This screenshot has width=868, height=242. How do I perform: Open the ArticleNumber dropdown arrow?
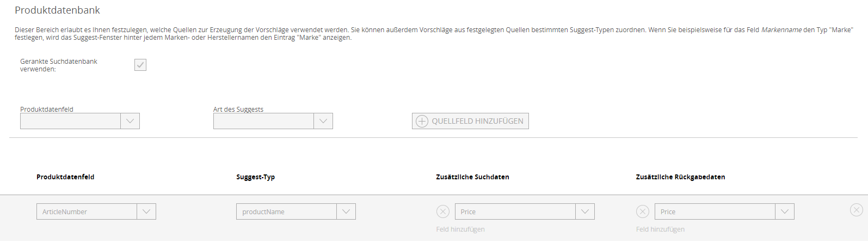pyautogui.click(x=146, y=211)
